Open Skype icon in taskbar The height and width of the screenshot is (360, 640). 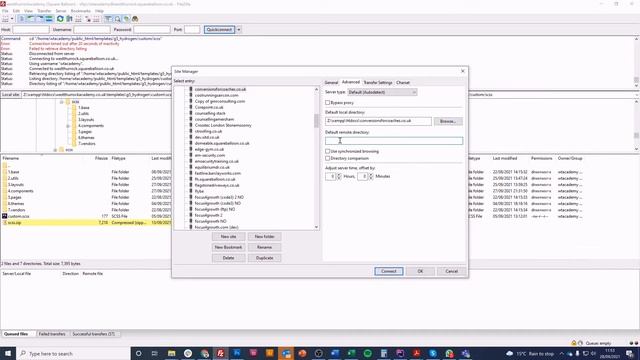click(433, 353)
